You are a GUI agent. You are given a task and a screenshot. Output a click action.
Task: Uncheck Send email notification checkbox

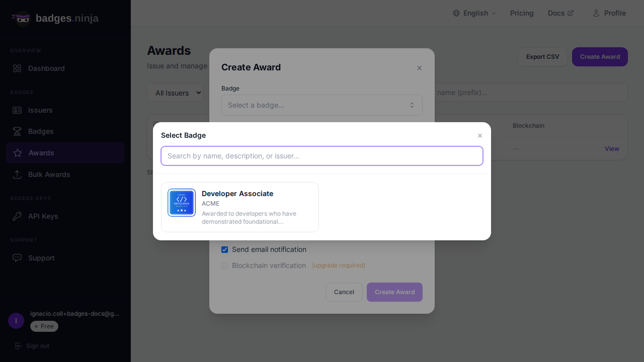point(225,250)
